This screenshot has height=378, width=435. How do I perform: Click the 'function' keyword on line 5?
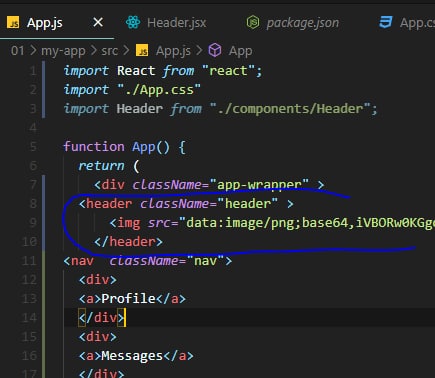point(94,147)
